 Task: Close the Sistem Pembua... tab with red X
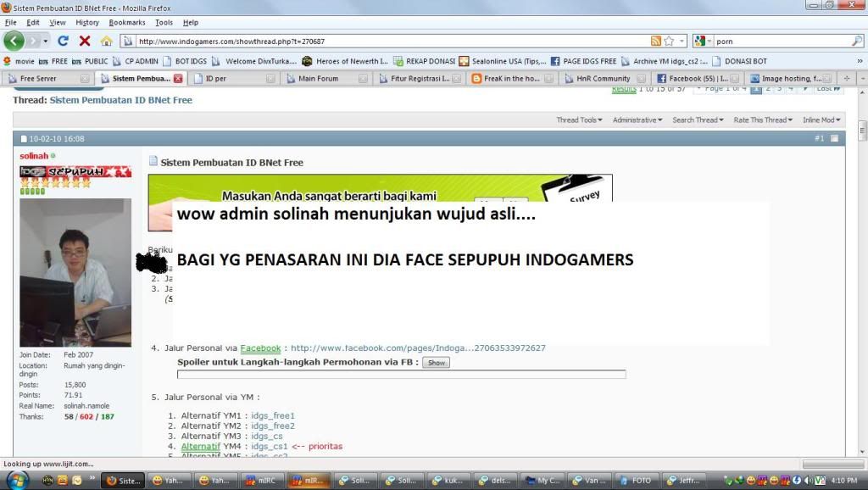pyautogui.click(x=178, y=79)
